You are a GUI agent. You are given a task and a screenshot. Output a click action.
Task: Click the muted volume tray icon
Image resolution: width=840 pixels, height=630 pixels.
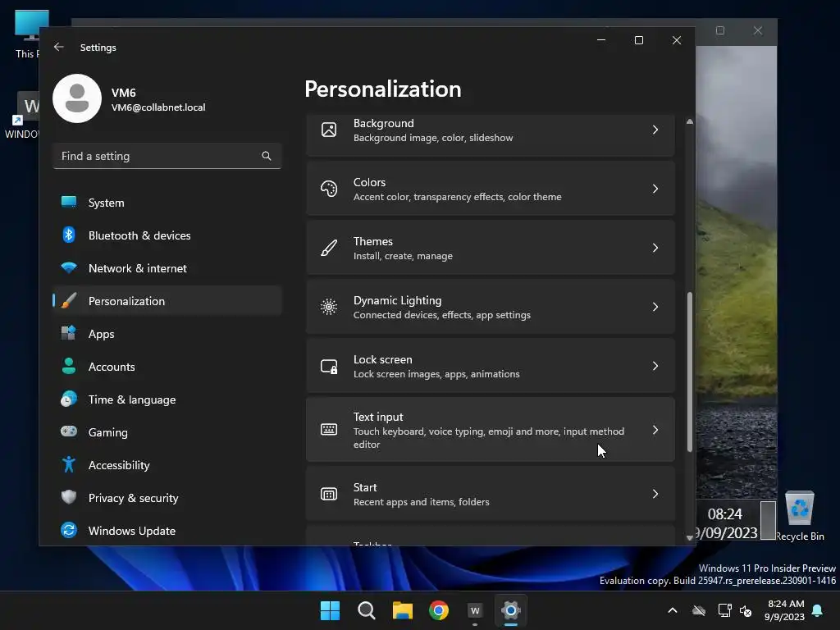click(746, 610)
